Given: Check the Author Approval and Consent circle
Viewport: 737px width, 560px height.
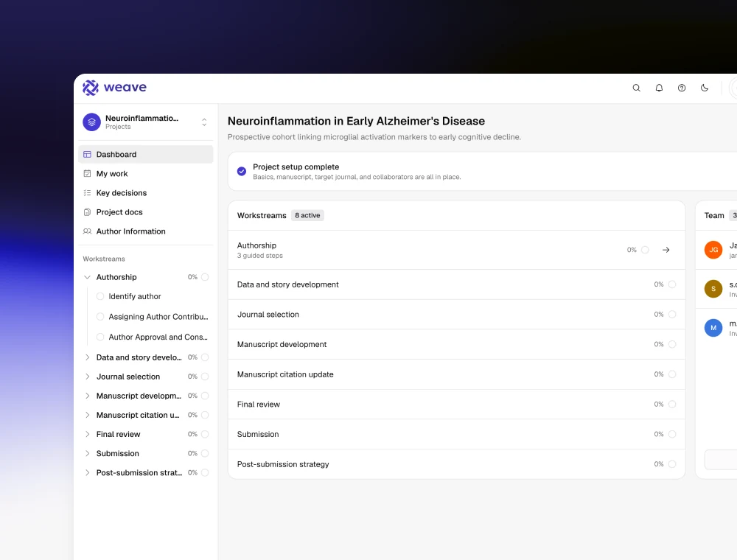Looking at the screenshot, I should click(100, 337).
